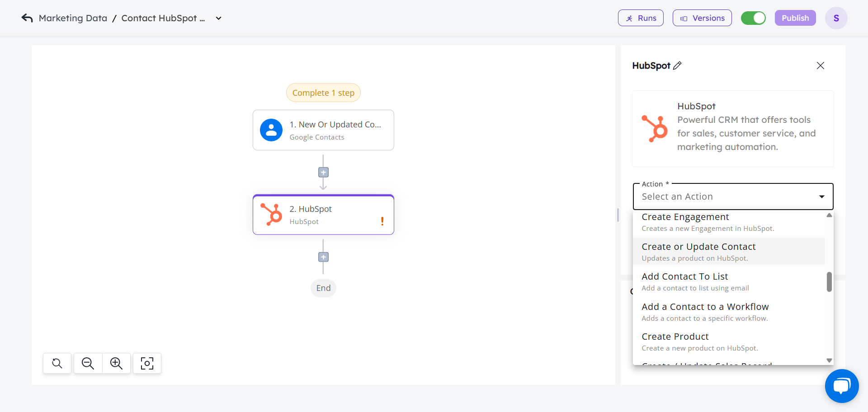Open the live chat bubble
The height and width of the screenshot is (412, 868).
tap(842, 386)
